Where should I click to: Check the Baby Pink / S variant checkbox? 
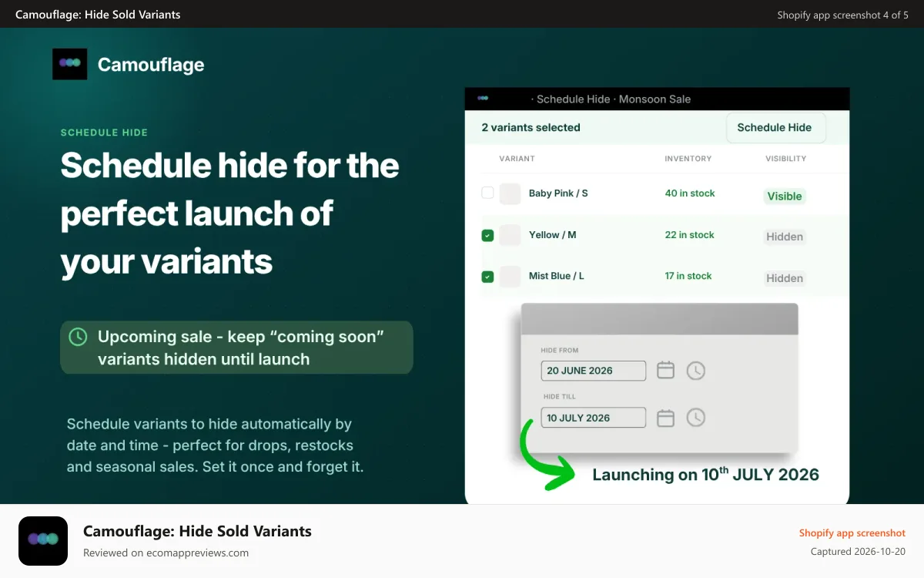click(x=487, y=193)
